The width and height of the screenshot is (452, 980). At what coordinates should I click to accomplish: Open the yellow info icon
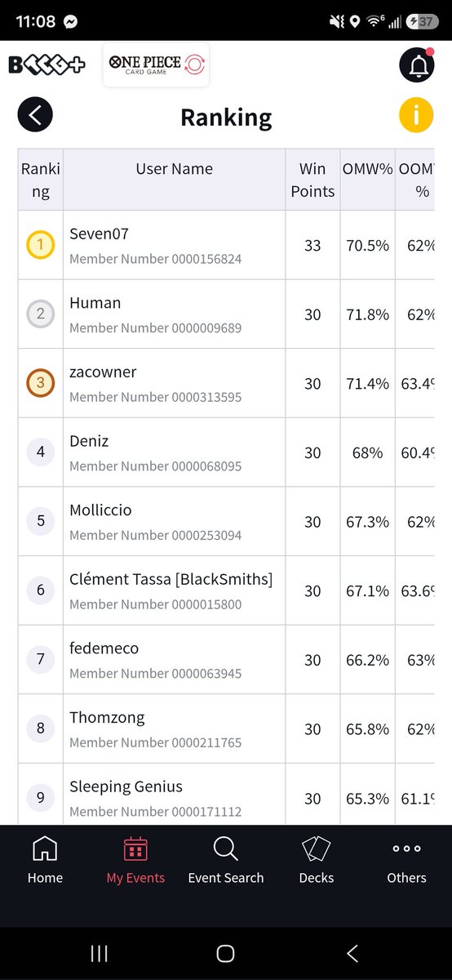[416, 115]
